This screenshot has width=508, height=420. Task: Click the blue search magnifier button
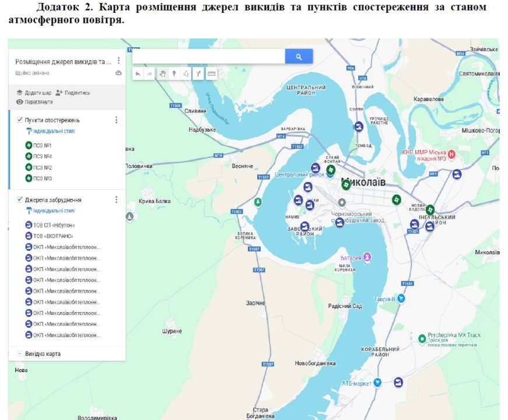[x=299, y=57]
